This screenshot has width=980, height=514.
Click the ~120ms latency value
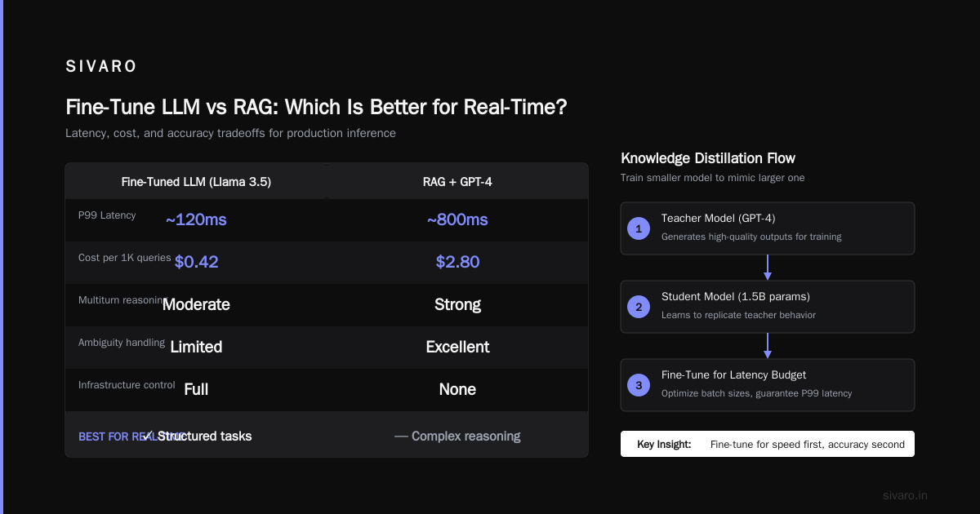tap(196, 219)
